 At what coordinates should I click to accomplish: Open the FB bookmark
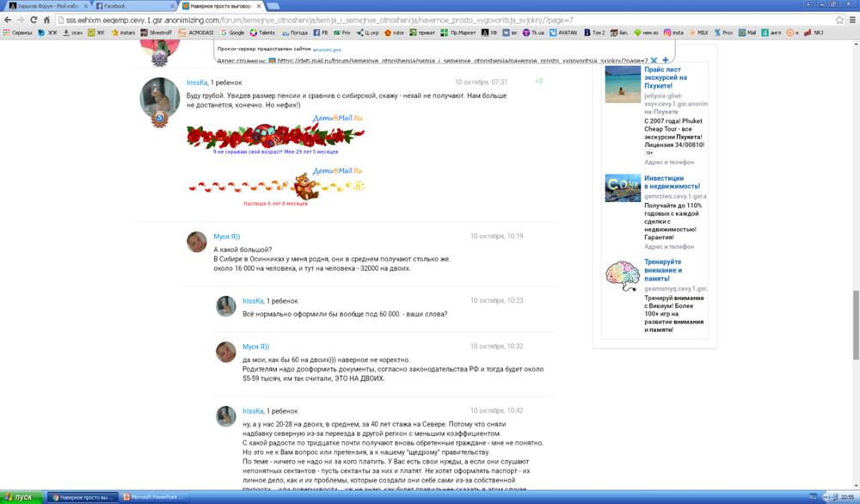[x=320, y=33]
